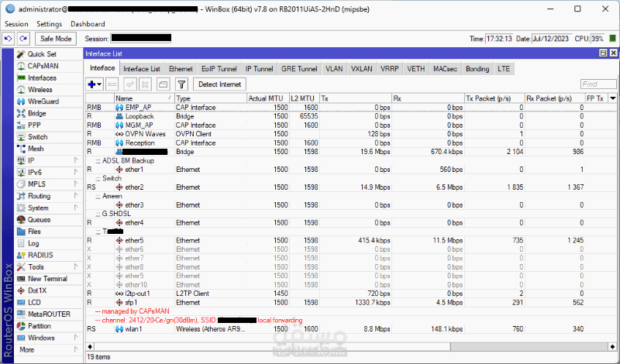This screenshot has height=364, width=620.
Task: Click the redo arrow in the toolbar
Action: click(x=23, y=39)
